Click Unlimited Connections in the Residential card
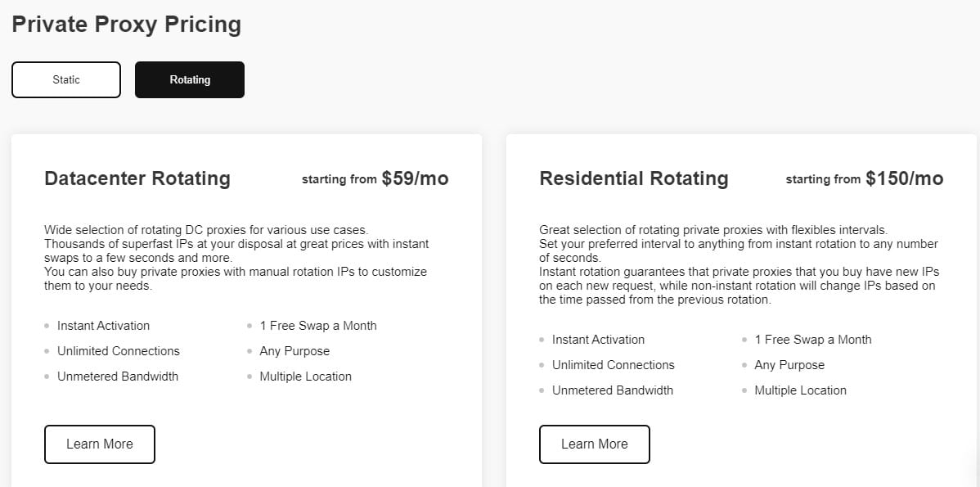Viewport: 980px width, 487px height. click(614, 365)
